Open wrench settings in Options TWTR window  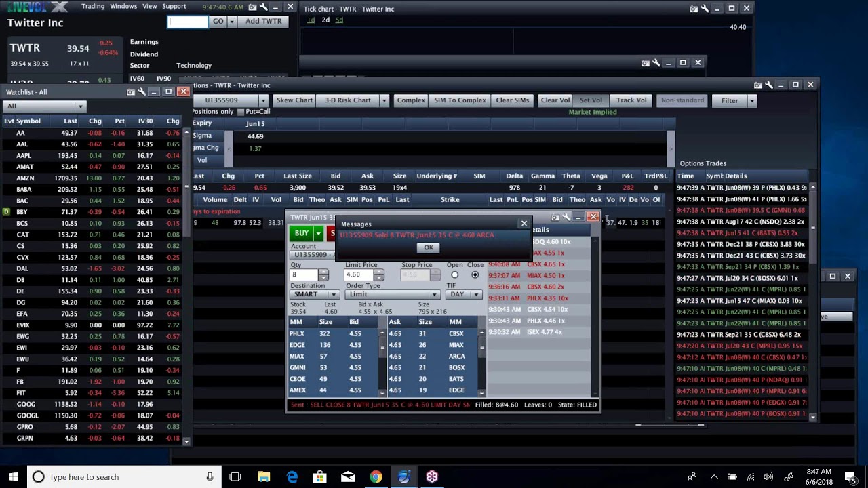pos(768,85)
